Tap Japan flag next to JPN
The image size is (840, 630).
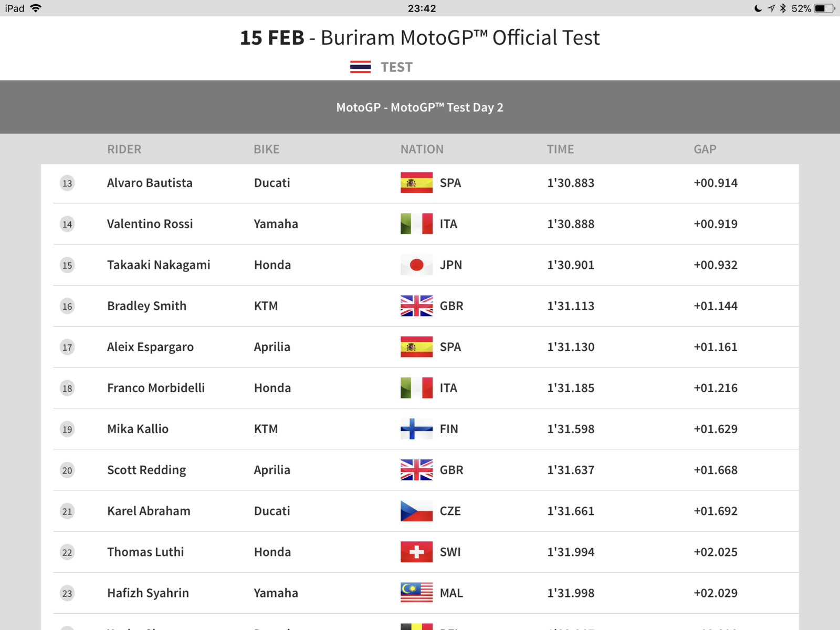tap(416, 265)
